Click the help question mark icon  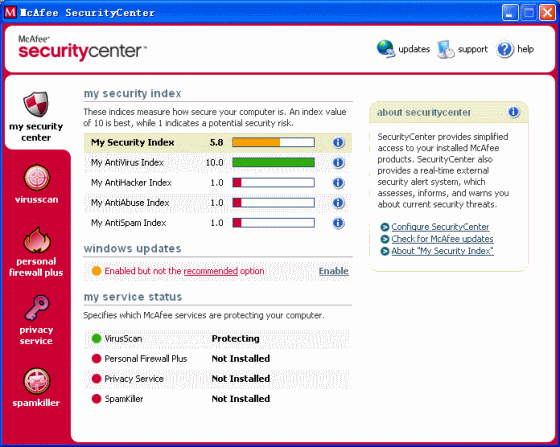(504, 49)
